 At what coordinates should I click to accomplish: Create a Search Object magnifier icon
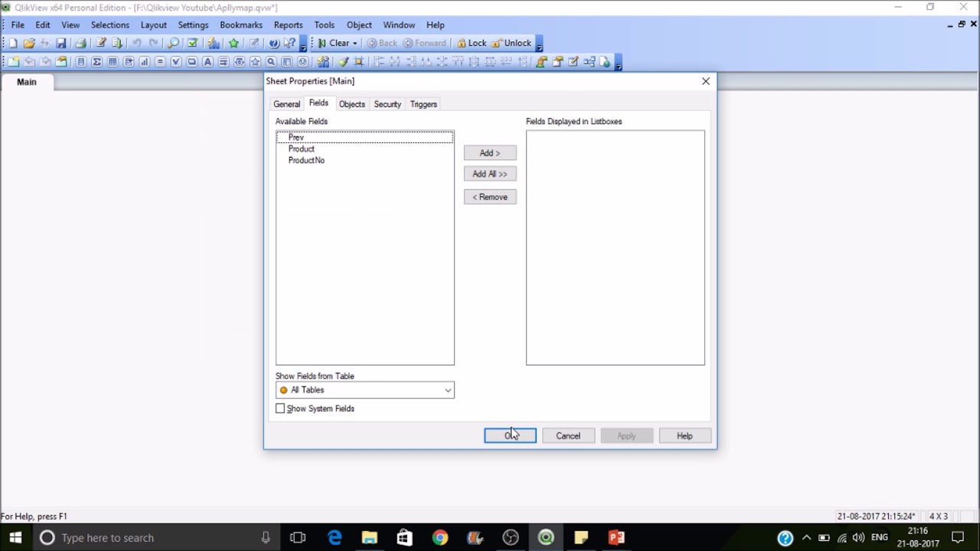(271, 62)
